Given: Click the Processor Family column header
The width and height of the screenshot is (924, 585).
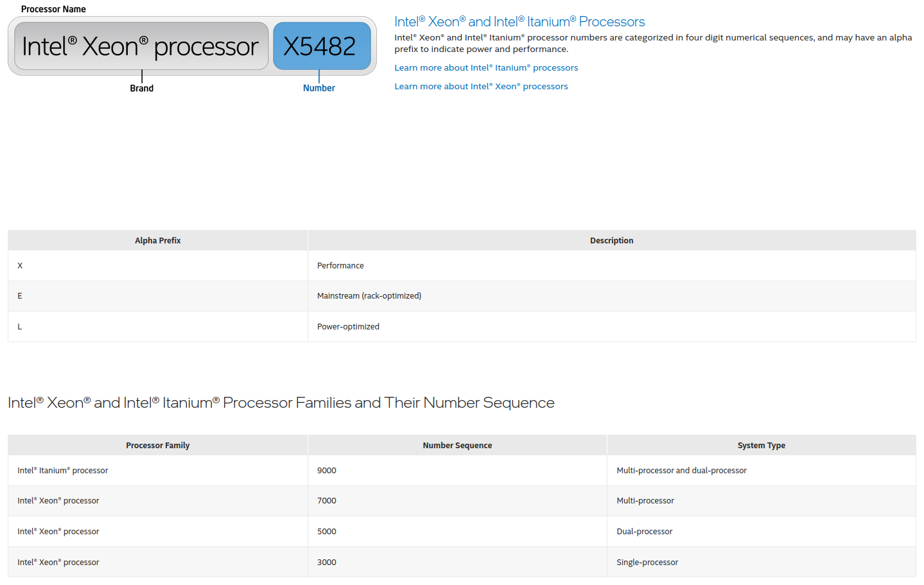Looking at the screenshot, I should pos(157,445).
